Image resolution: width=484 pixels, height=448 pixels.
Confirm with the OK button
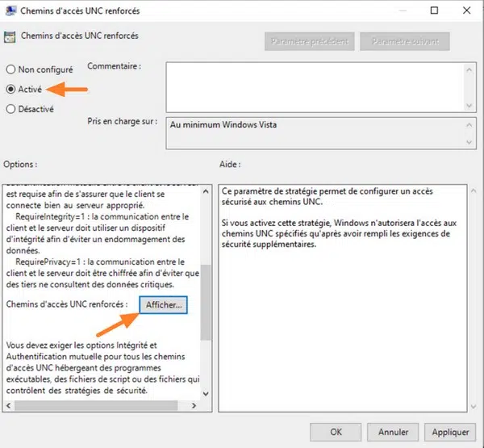(336, 432)
